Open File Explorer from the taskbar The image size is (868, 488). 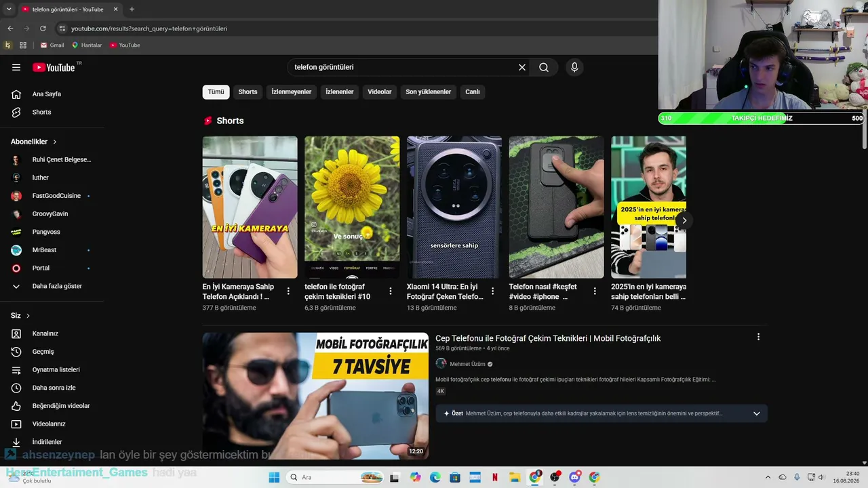point(515,477)
